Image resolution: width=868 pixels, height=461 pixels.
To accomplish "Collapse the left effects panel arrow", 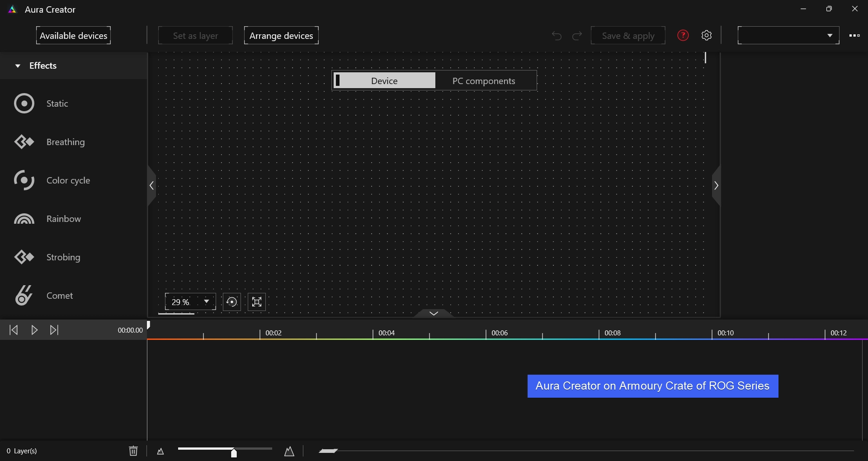I will pos(151,185).
